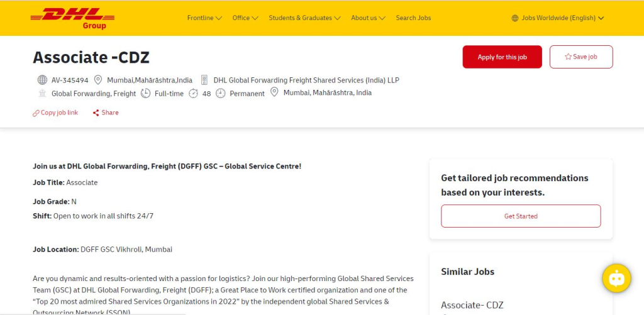This screenshot has height=315, width=644.
Task: Open the similar job Associate- CDZ
Action: pos(472,305)
